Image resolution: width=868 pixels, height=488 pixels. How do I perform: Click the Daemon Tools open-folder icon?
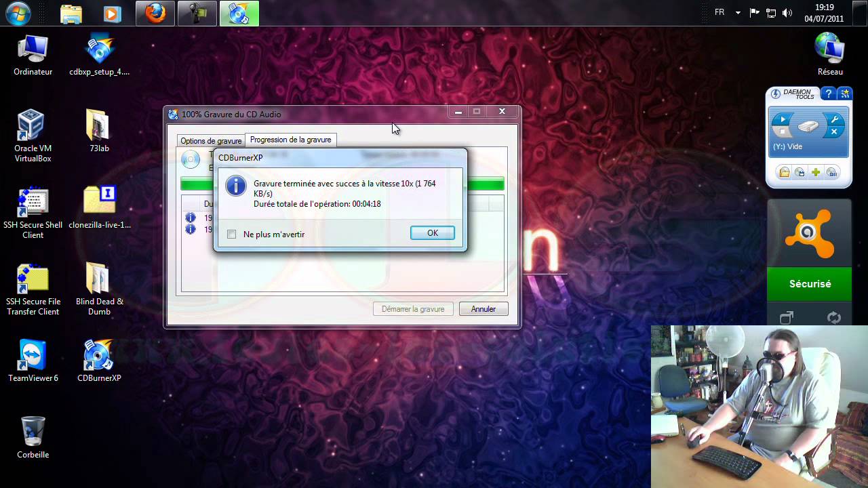point(784,173)
